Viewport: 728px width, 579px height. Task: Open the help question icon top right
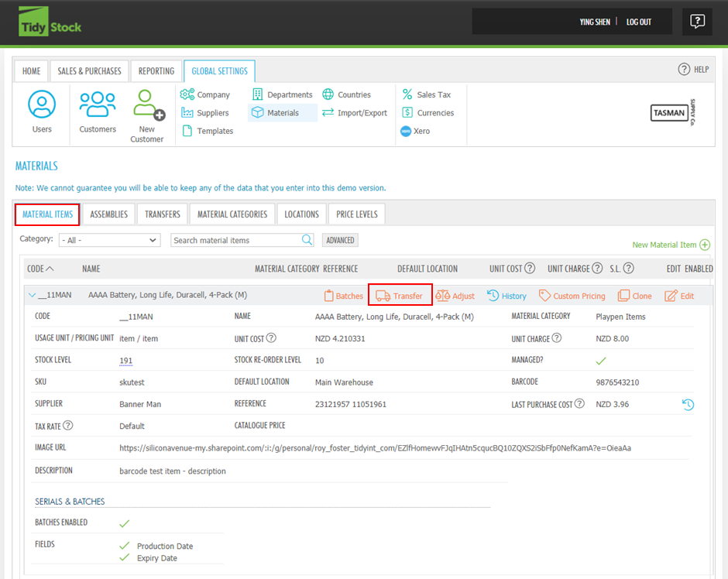pos(697,22)
